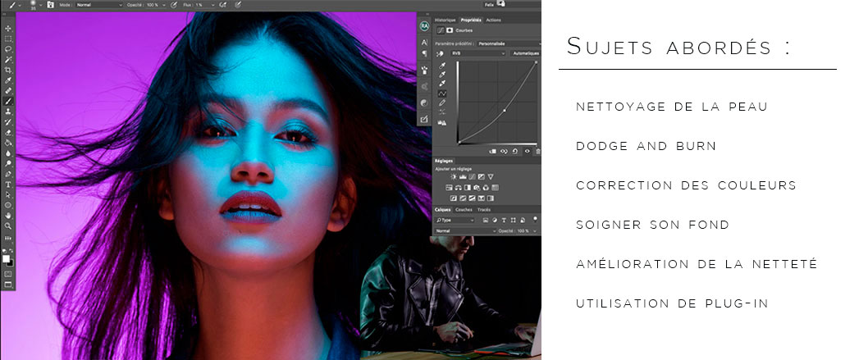Select the Ellipse shape tool

pos(8,205)
